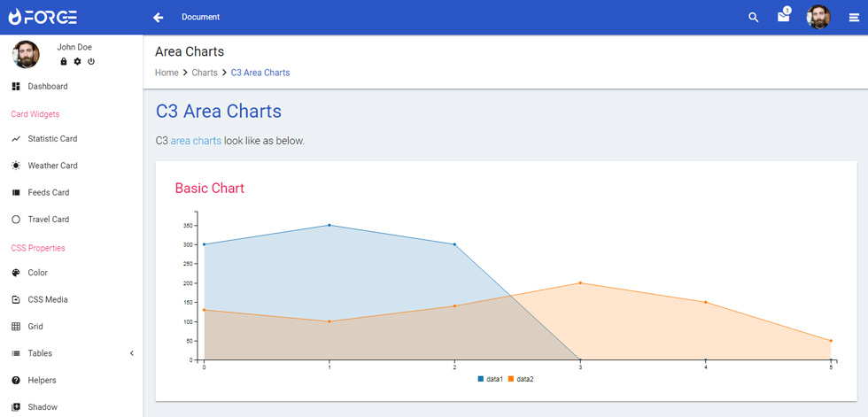Open search with the magnifier icon
The height and width of the screenshot is (417, 868).
753,17
